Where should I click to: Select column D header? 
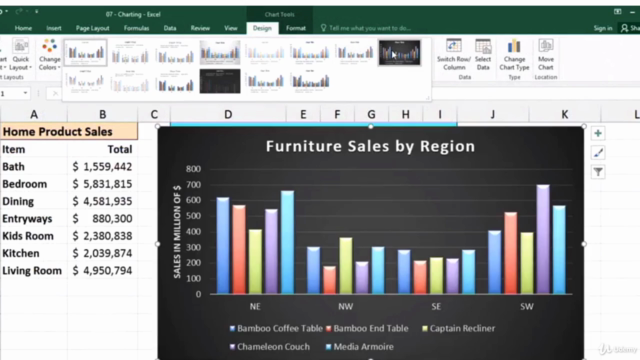pyautogui.click(x=228, y=114)
